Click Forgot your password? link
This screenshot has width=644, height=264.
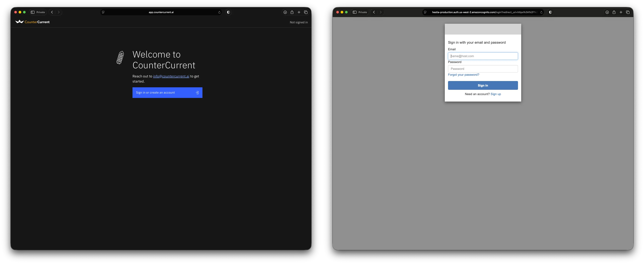(x=463, y=75)
